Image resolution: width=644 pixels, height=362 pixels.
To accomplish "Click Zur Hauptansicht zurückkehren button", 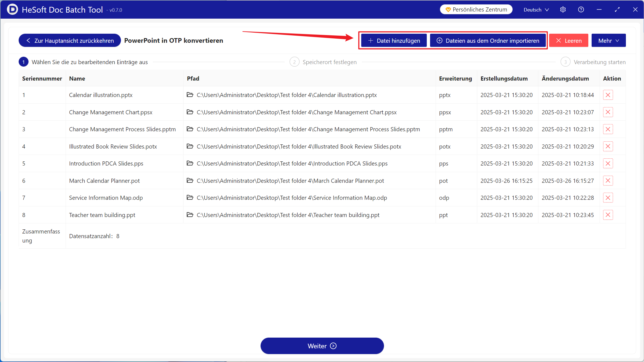I will 70,41.
